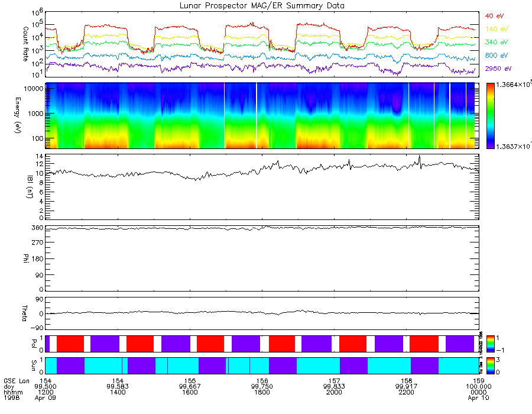Viewport: 532px width, 414px height.
Task: Click the title 'Lunar Prospector MAG/ER Summary Data'
Action: tap(262, 5)
